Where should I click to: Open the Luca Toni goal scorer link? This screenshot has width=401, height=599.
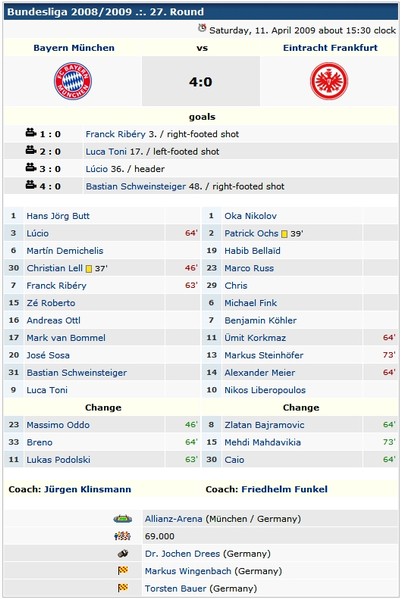[106, 152]
